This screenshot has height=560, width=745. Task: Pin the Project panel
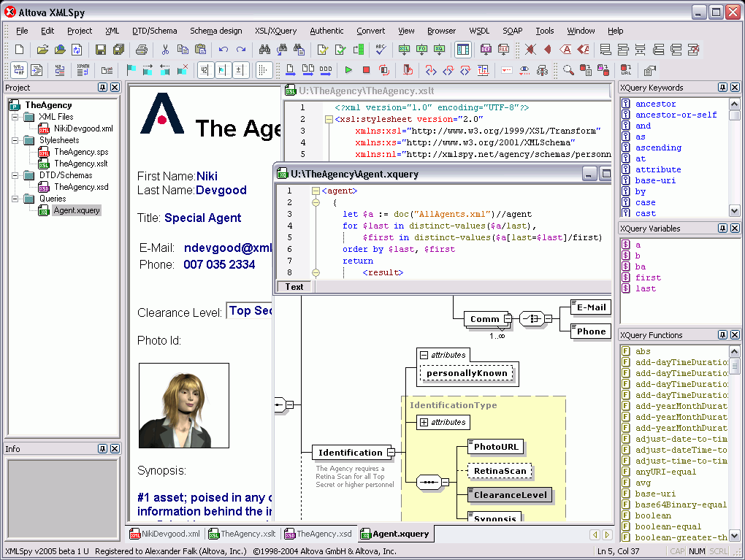coord(103,88)
